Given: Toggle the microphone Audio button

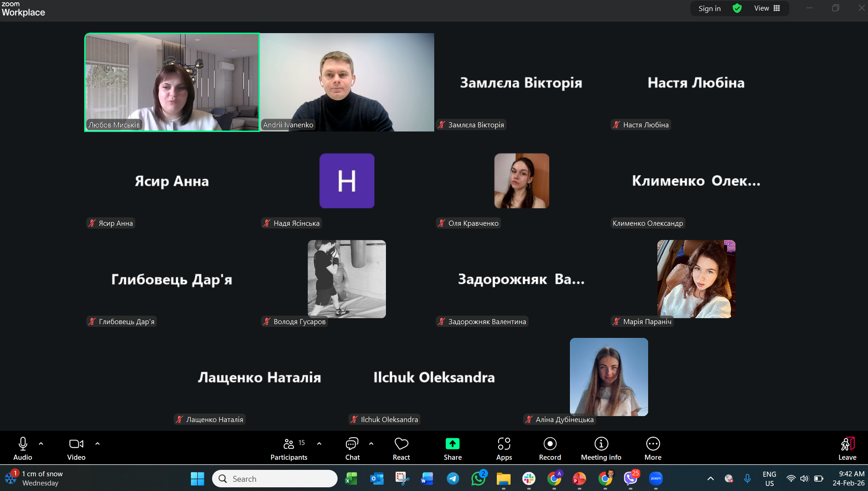Looking at the screenshot, I should coord(23,448).
